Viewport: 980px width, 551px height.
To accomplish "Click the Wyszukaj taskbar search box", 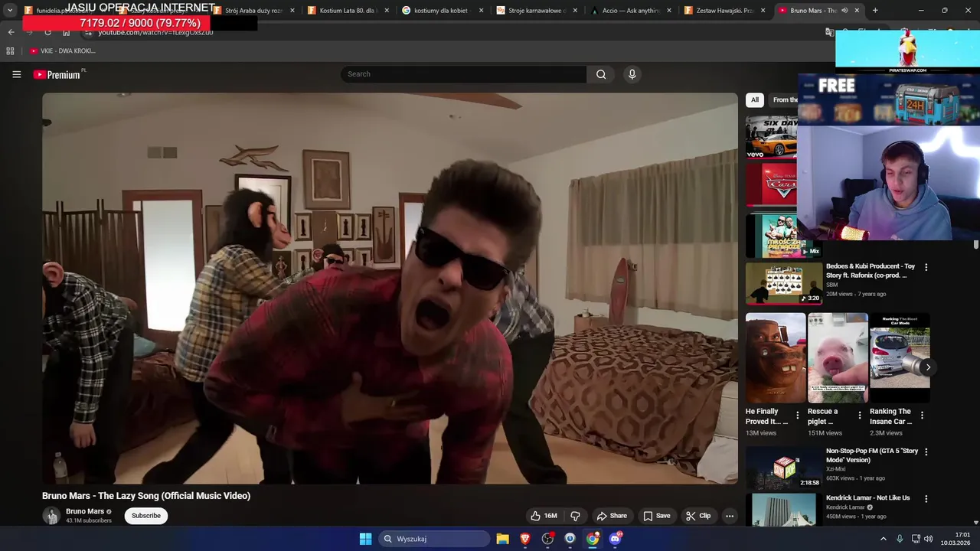I will (x=434, y=539).
